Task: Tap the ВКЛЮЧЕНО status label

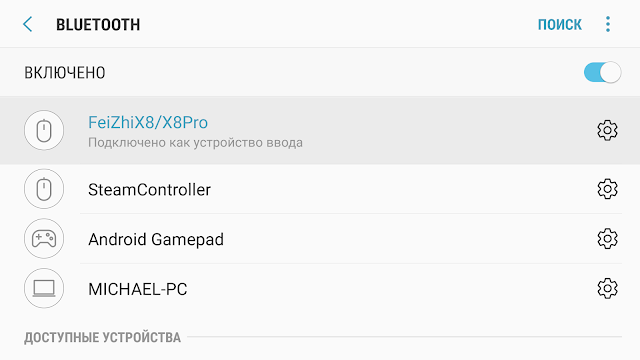Action: pyautogui.click(x=65, y=73)
